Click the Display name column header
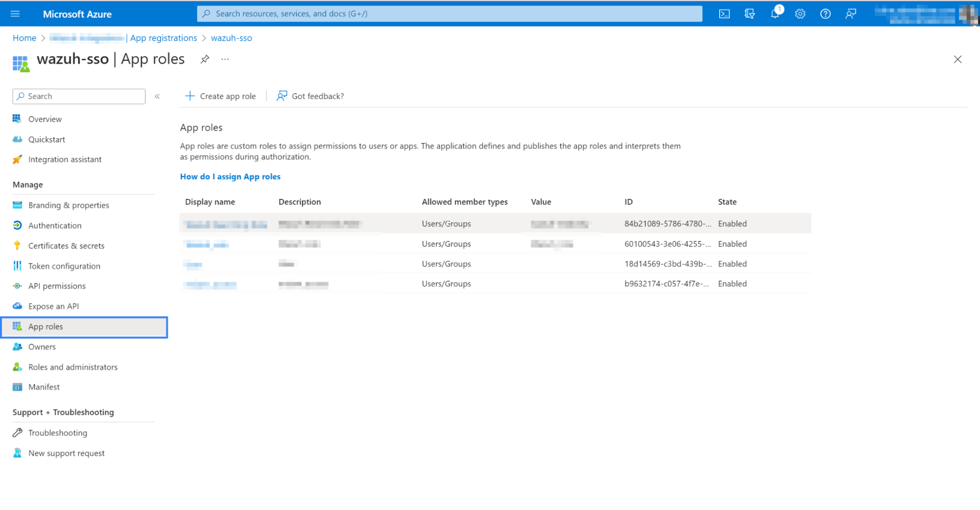980x510 pixels. 210,202
